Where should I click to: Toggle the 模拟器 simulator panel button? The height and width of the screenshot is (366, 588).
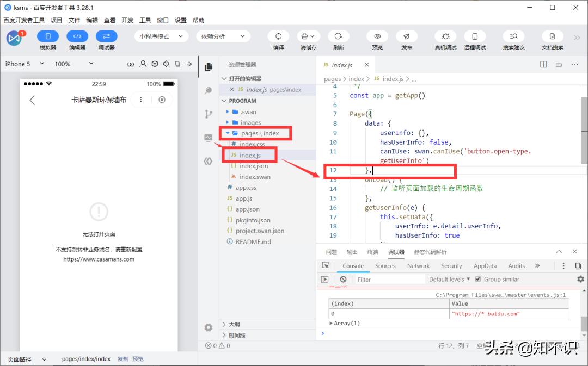[48, 36]
